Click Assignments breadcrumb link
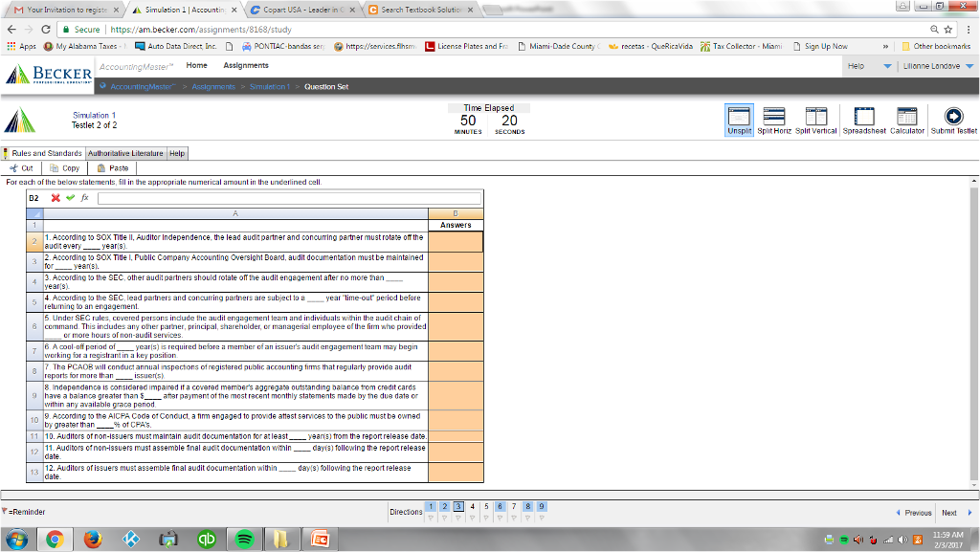 [213, 87]
